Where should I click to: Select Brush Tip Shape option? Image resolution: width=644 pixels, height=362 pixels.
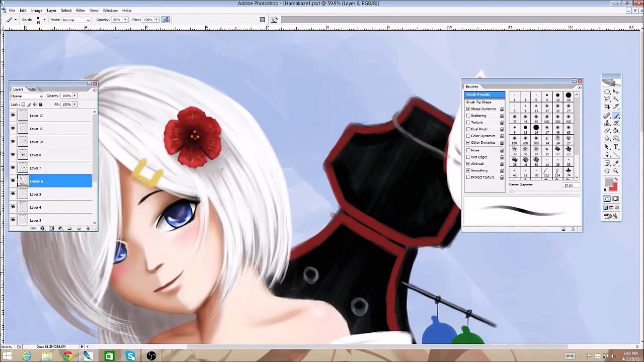click(x=479, y=102)
